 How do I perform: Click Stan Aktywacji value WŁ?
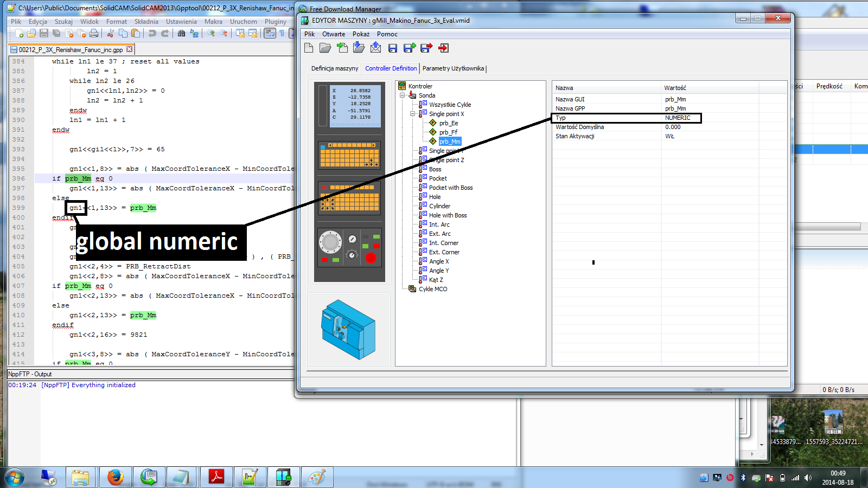click(670, 136)
